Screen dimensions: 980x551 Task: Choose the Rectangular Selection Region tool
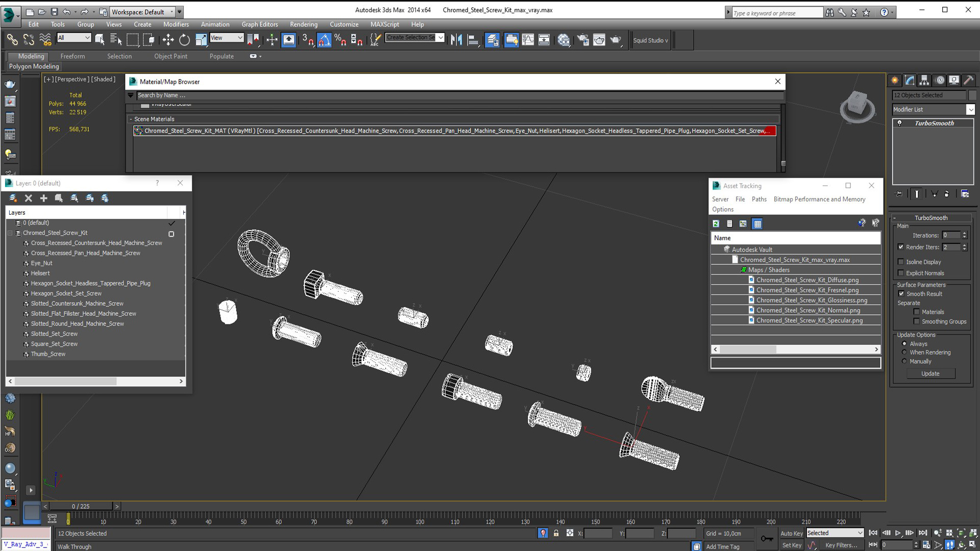(x=132, y=39)
